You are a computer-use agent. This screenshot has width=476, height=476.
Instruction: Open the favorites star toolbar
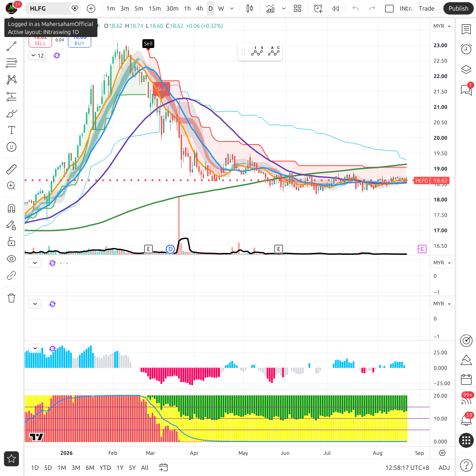[11, 459]
